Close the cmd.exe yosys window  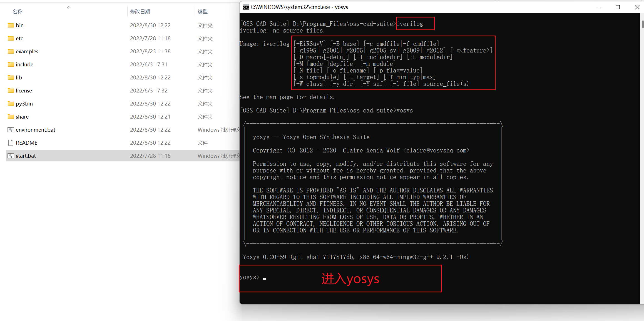click(637, 7)
